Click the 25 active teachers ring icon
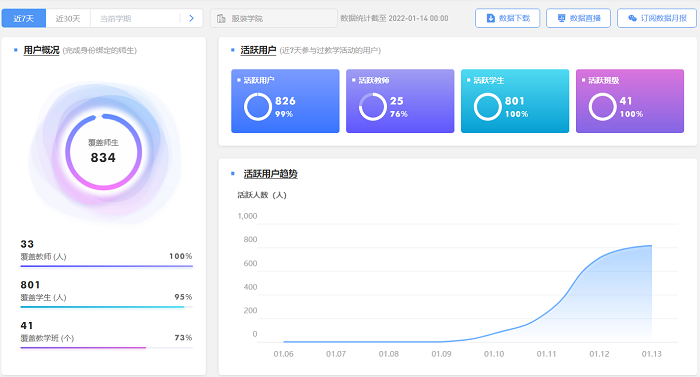 click(x=373, y=107)
